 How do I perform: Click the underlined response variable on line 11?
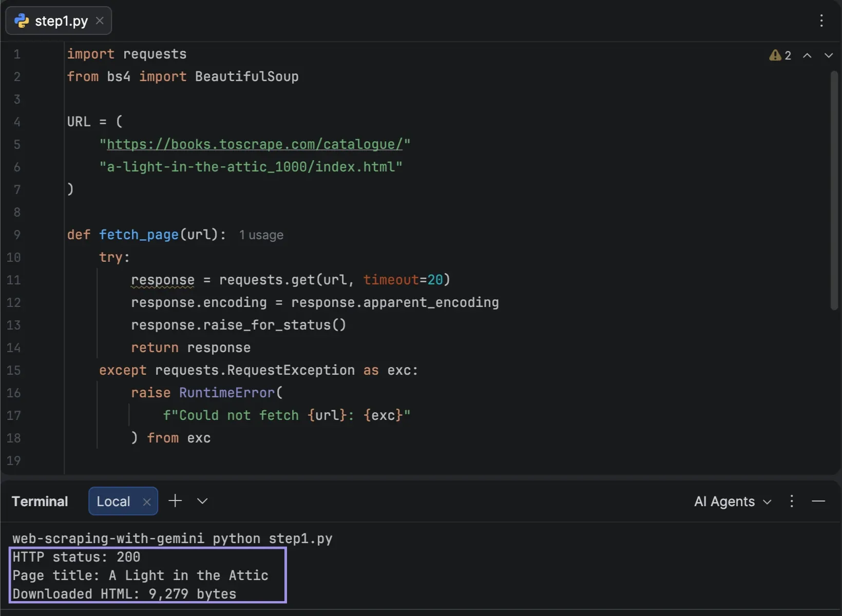click(163, 280)
